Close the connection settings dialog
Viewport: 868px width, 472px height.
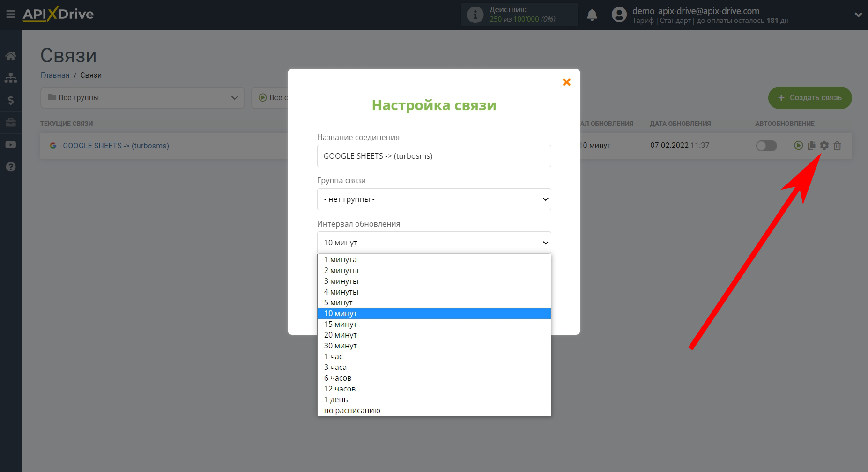[x=566, y=82]
